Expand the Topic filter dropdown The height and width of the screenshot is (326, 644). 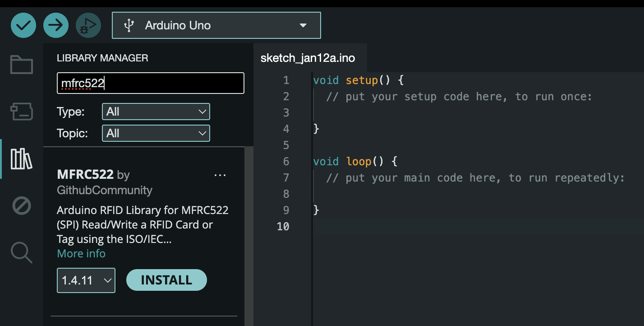pos(156,133)
